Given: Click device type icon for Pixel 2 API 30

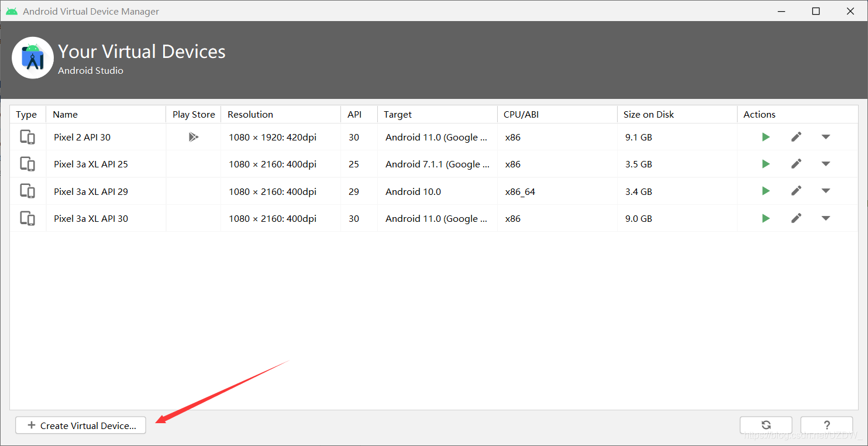Looking at the screenshot, I should (27, 137).
